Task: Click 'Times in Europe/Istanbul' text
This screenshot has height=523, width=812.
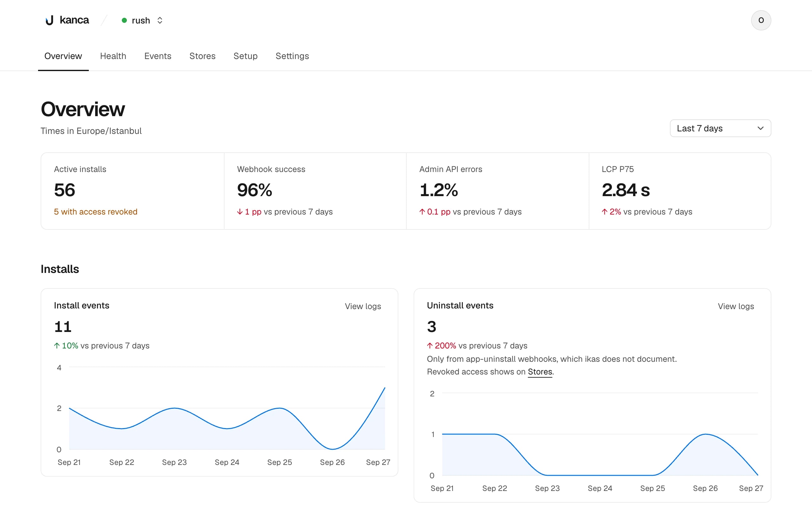Action: (x=91, y=131)
